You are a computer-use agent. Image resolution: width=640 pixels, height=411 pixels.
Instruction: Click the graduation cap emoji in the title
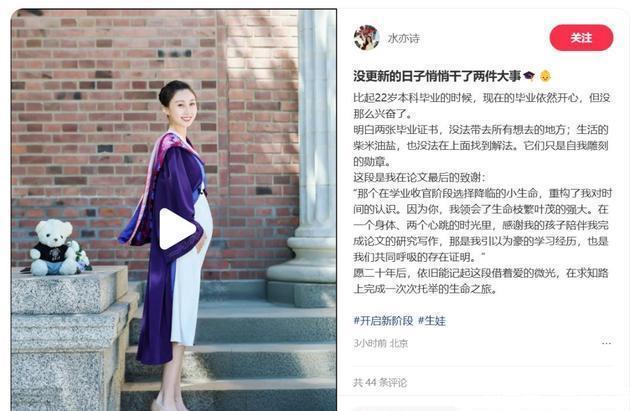[529, 76]
